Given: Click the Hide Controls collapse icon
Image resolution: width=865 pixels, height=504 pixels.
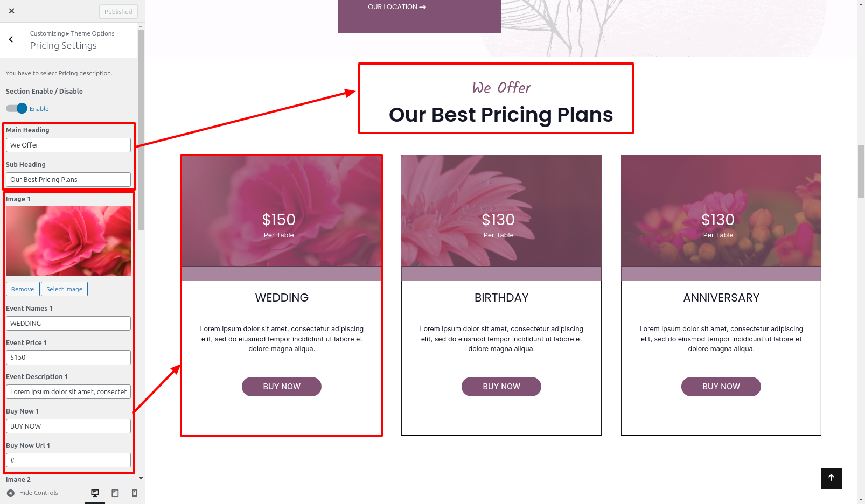Looking at the screenshot, I should pyautogui.click(x=11, y=493).
